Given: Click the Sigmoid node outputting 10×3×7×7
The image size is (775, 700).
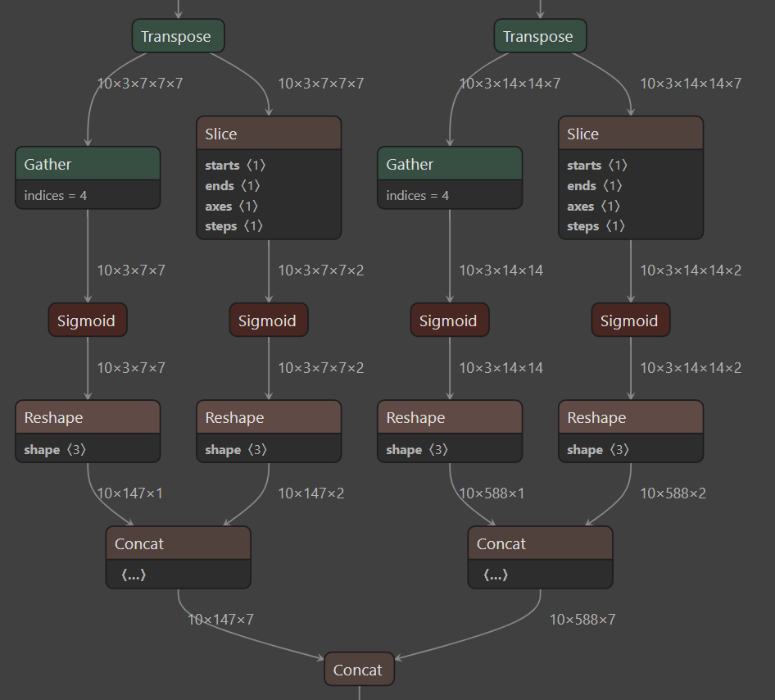Looking at the screenshot, I should 88,320.
